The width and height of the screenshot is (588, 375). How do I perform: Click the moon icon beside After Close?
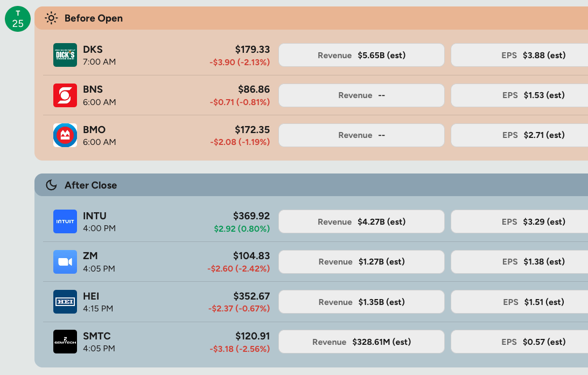click(x=51, y=185)
